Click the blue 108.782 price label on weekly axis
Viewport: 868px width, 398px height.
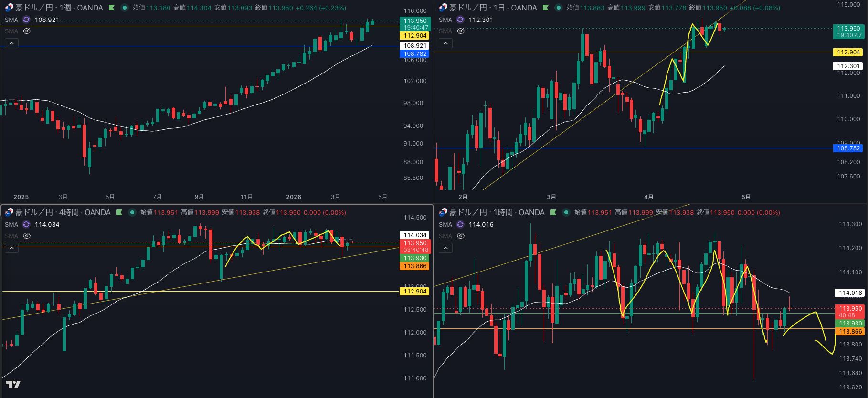[414, 54]
